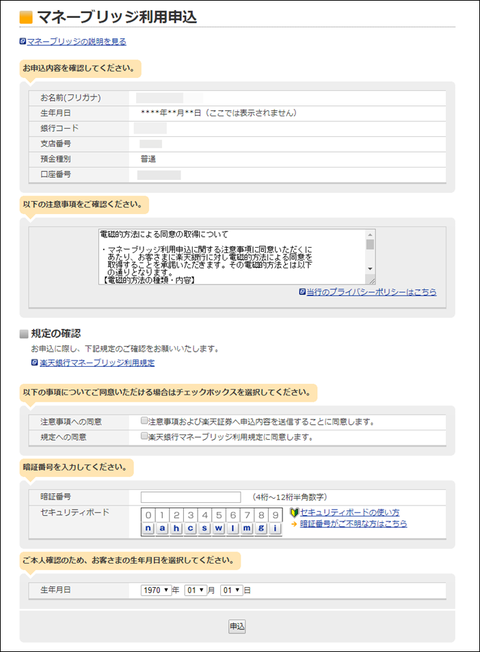Screen dimensions: 480x652
Task: Open the birth month dropdown
Action: [195, 590]
